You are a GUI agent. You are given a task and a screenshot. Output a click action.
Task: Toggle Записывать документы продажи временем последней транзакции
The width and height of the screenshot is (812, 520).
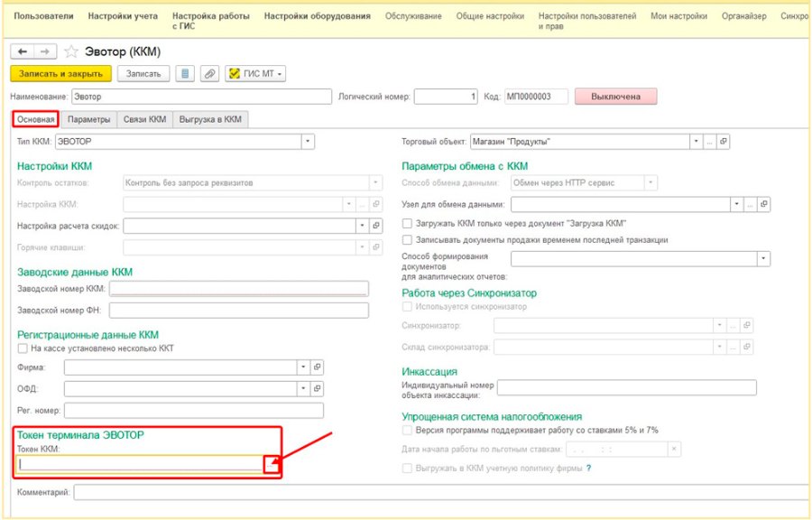point(408,240)
